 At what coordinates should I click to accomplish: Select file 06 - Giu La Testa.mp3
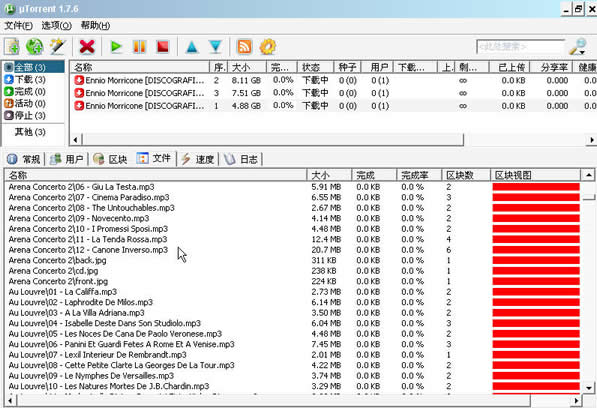click(82, 187)
